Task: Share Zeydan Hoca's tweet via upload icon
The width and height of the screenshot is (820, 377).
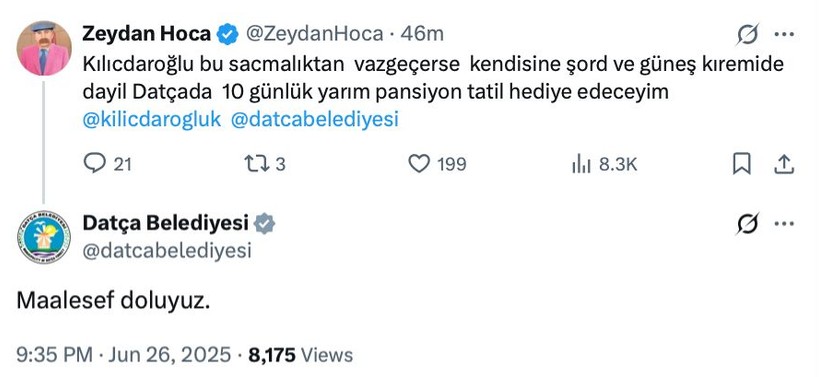Action: (784, 164)
